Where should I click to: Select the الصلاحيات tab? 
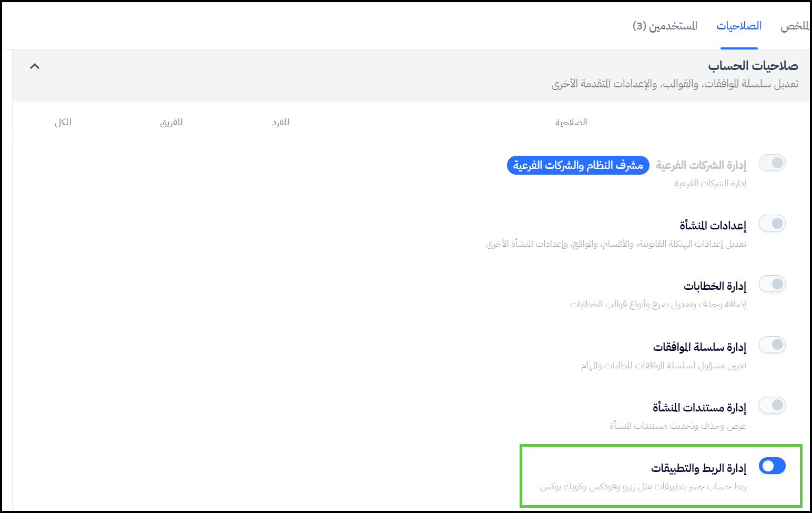tap(739, 26)
